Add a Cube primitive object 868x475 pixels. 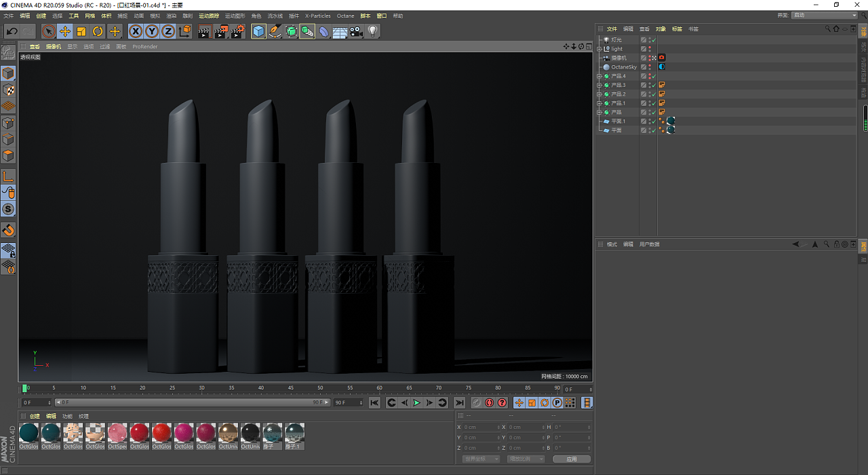pyautogui.click(x=258, y=31)
